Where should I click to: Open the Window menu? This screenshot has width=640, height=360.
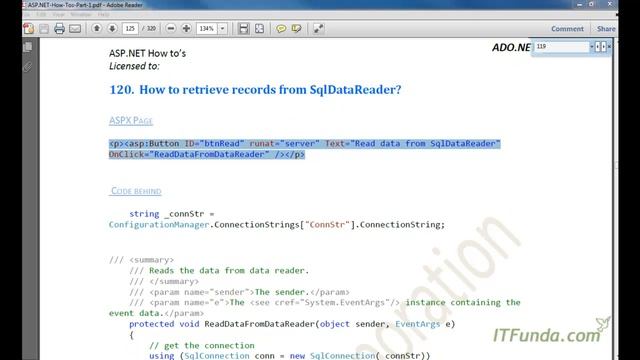pyautogui.click(x=81, y=15)
